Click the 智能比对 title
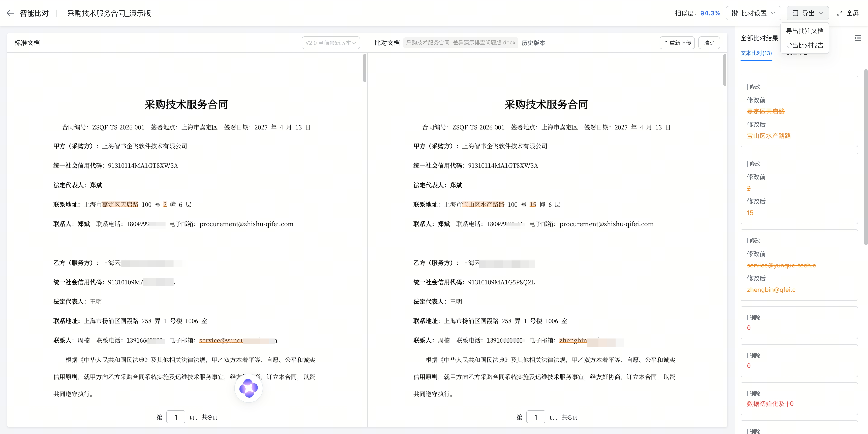The width and height of the screenshot is (868, 434). point(34,13)
